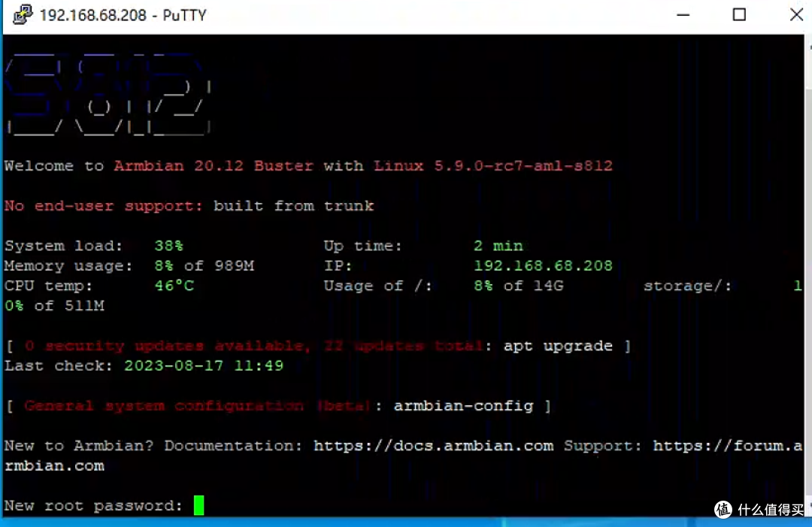Click the "built from trunk" text

pyautogui.click(x=294, y=206)
